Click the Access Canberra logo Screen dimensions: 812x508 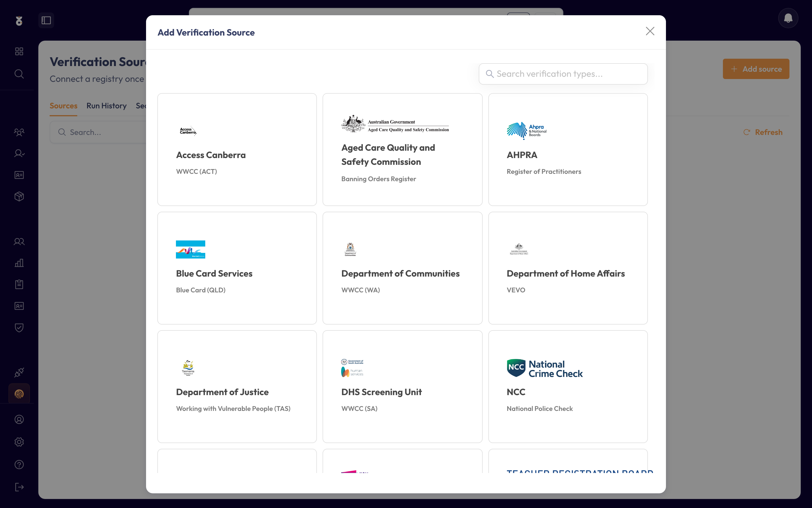pos(188,131)
